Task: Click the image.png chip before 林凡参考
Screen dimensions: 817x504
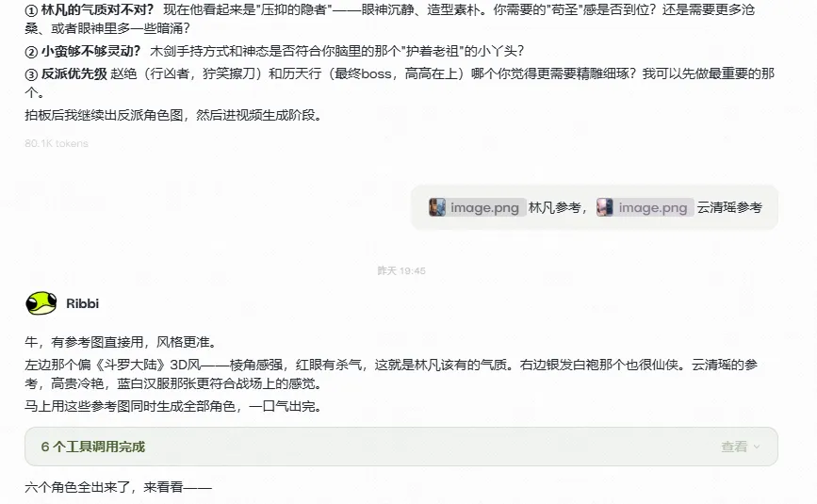Action: pos(477,207)
